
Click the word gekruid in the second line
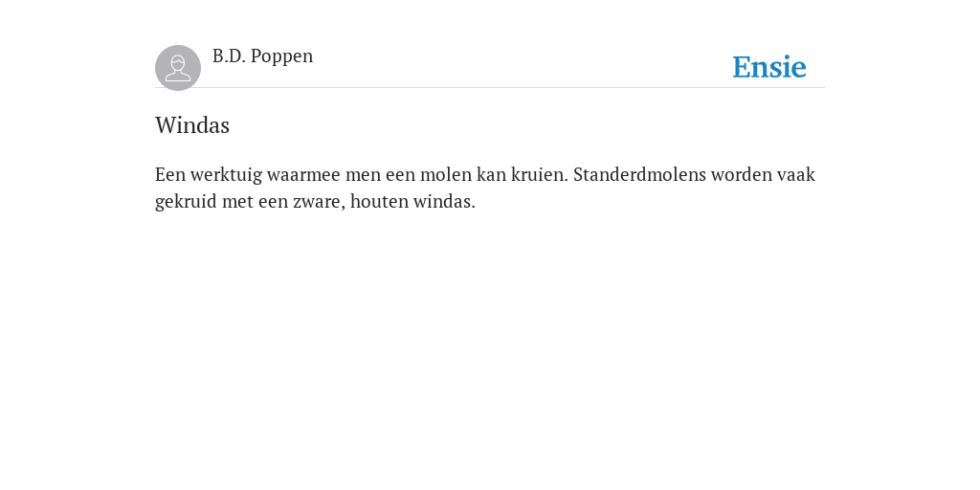tap(187, 203)
